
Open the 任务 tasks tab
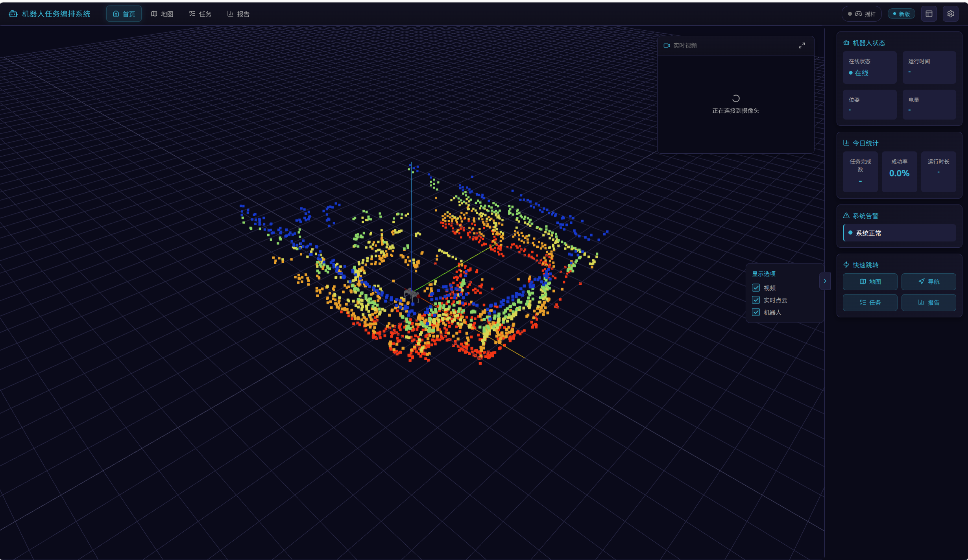click(200, 14)
